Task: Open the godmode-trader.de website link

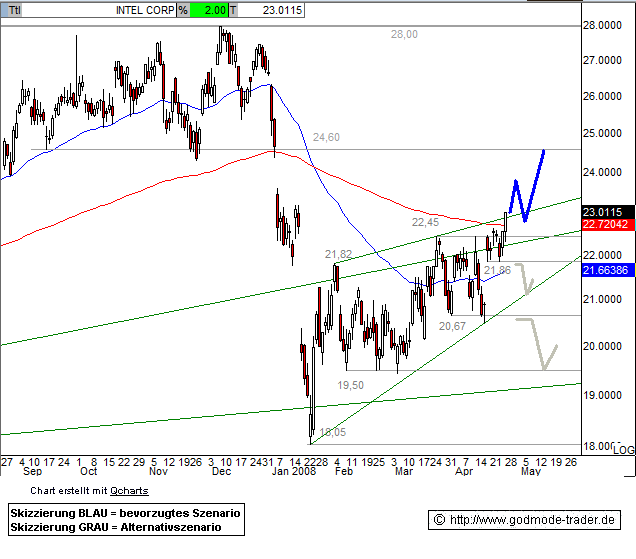Action: tap(524, 520)
